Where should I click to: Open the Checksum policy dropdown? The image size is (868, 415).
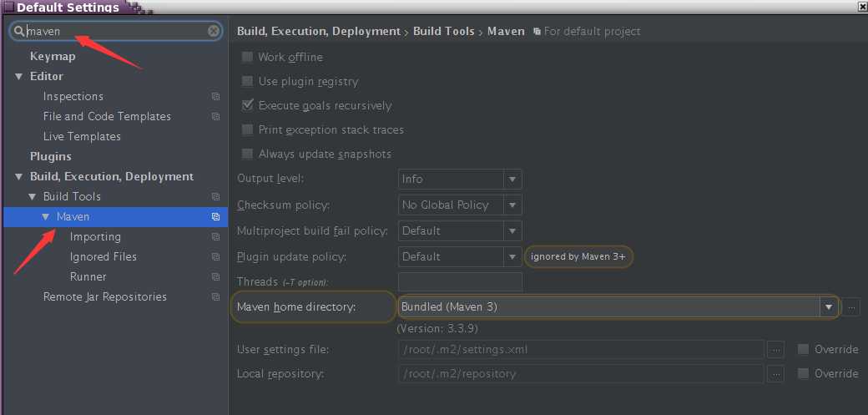(x=512, y=205)
